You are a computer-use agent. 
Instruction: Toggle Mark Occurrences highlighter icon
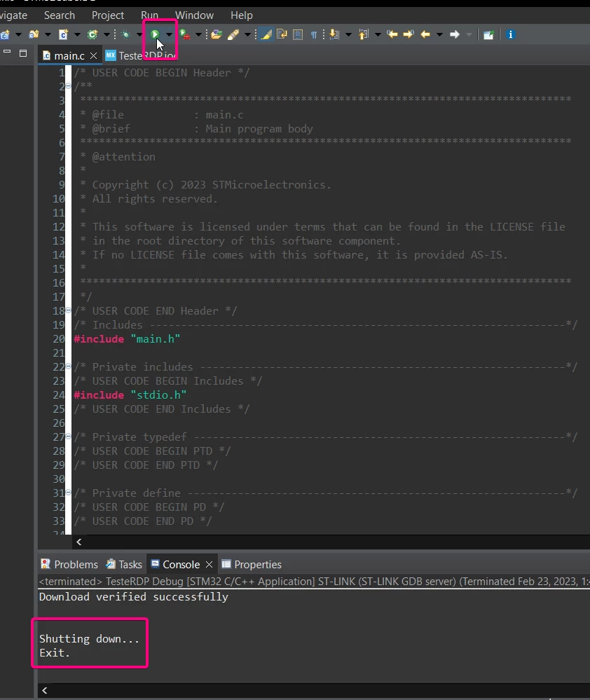[266, 34]
